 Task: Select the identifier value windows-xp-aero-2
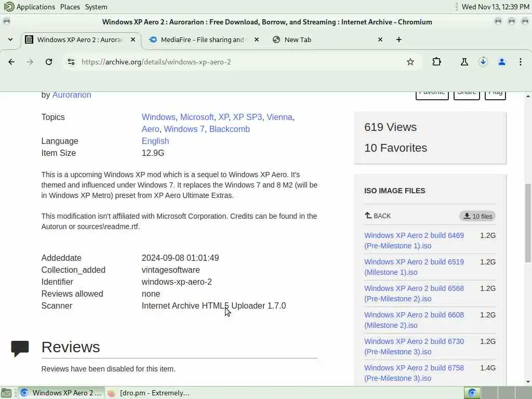[177, 282]
